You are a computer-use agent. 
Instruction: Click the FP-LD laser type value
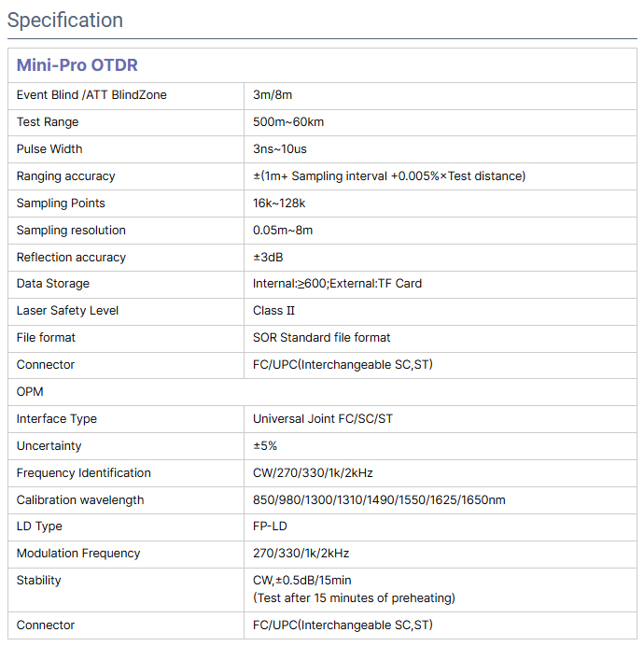[x=270, y=527]
